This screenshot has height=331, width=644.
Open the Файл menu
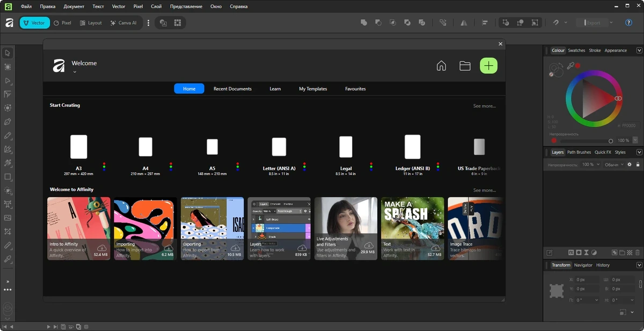pos(26,6)
